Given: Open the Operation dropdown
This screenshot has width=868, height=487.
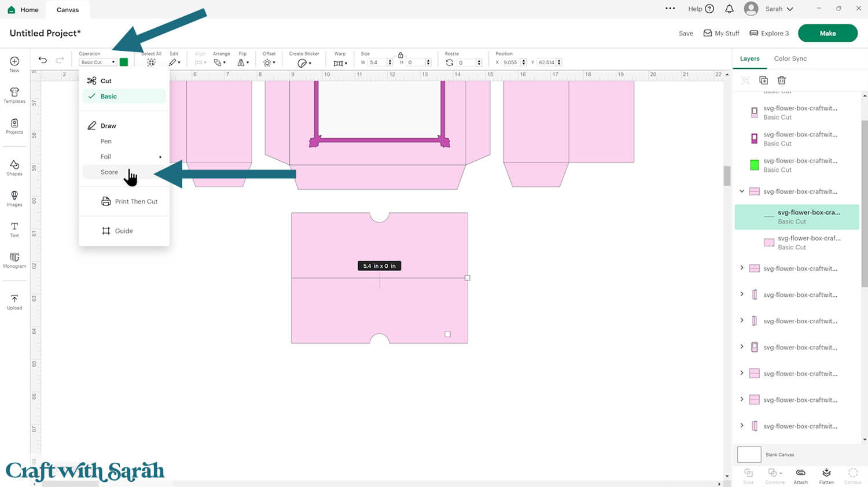Looking at the screenshot, I should point(97,62).
